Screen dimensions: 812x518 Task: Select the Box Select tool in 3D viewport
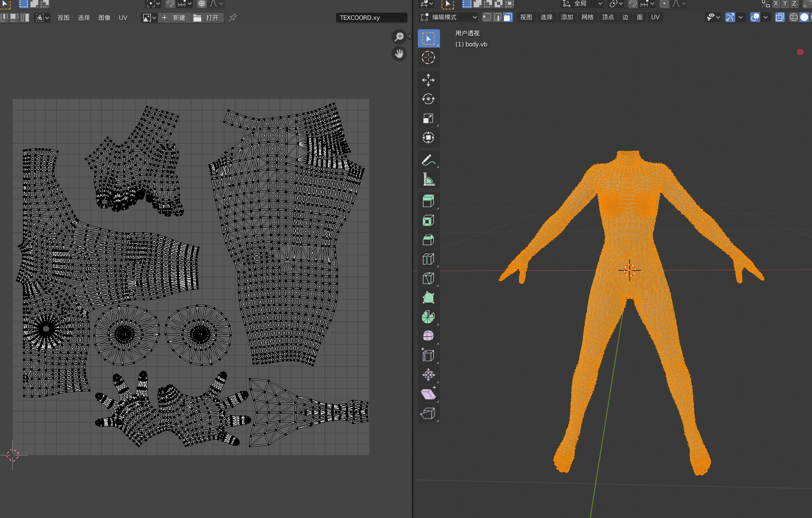428,38
